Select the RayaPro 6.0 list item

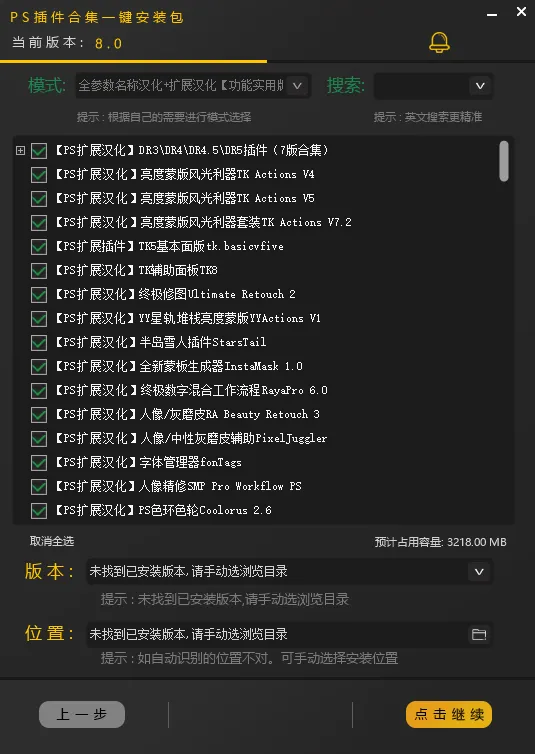(x=192, y=390)
